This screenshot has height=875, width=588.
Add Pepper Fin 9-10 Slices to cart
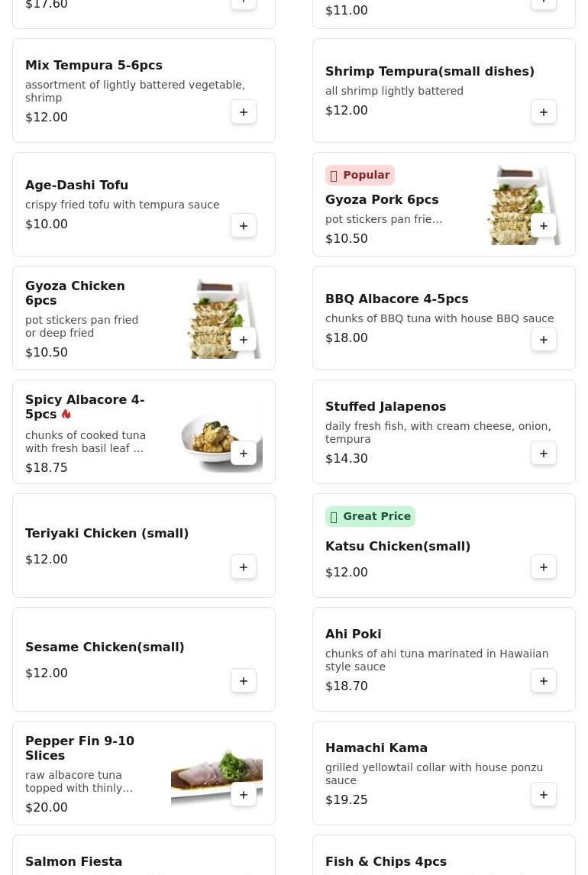(244, 795)
